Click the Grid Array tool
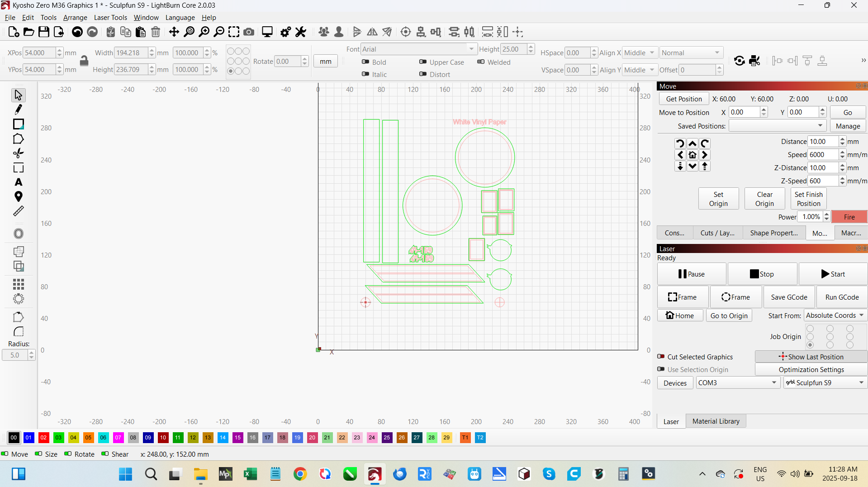Image resolution: width=868 pixels, height=487 pixels. click(x=18, y=284)
